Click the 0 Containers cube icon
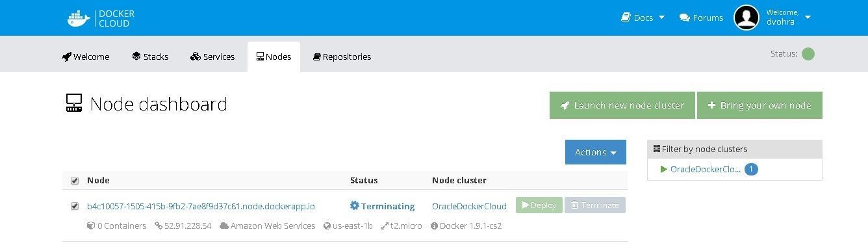Image resolution: width=868 pixels, height=247 pixels. click(x=90, y=226)
